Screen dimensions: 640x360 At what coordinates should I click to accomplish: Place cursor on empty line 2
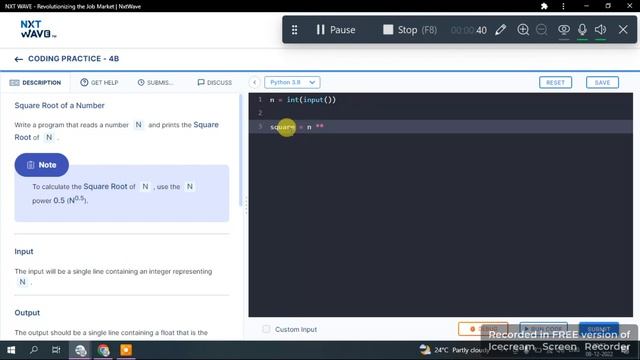[441, 113]
